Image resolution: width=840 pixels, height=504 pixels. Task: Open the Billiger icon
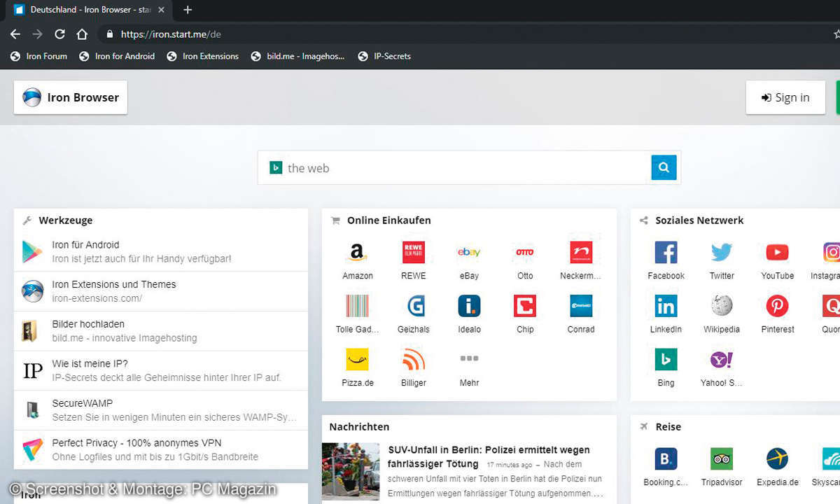pyautogui.click(x=413, y=360)
